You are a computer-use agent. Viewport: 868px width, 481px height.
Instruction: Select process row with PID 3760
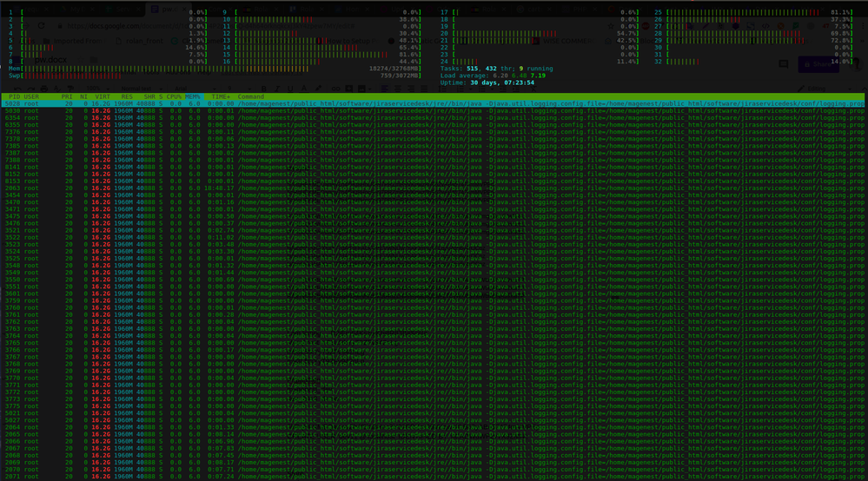[x=433, y=308]
